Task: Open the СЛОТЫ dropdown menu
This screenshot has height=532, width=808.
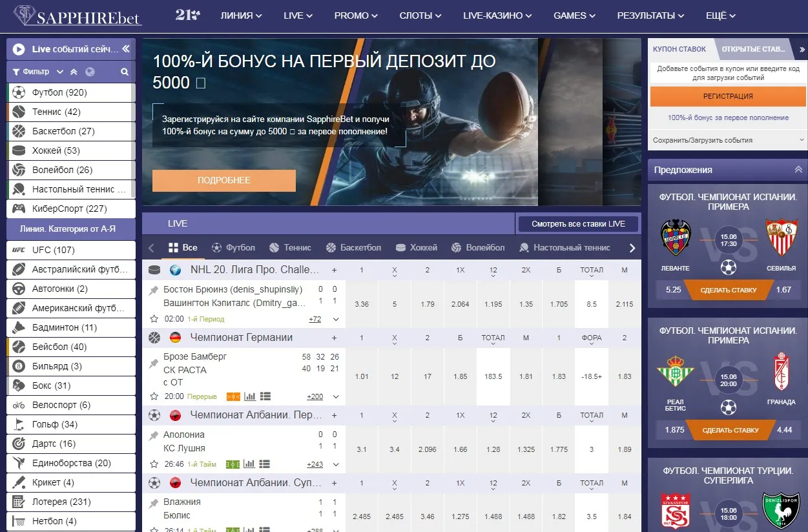Action: point(420,15)
